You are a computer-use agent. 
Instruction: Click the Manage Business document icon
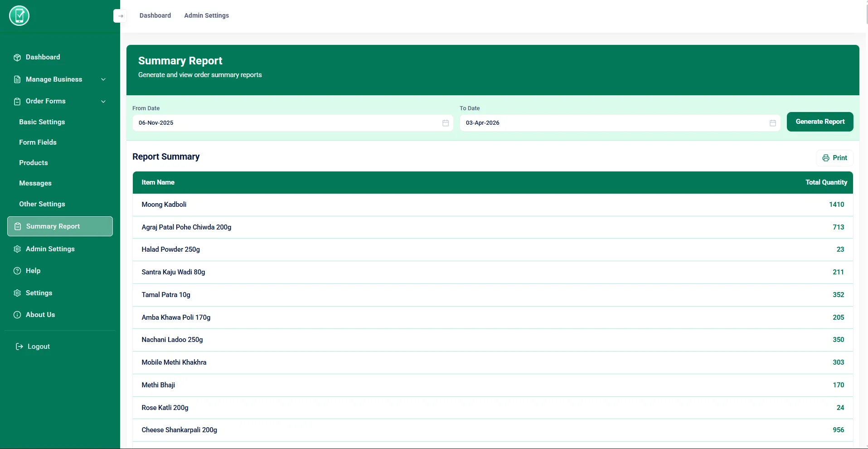17,79
